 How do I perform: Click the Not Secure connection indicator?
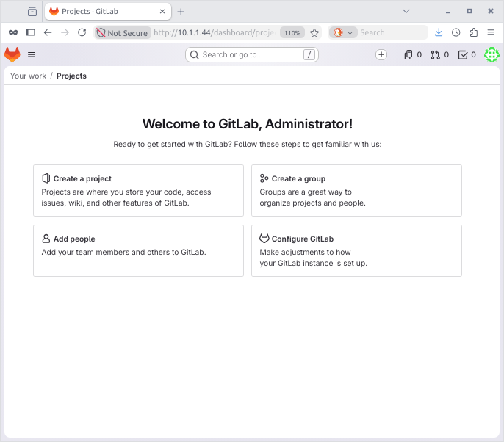(122, 33)
